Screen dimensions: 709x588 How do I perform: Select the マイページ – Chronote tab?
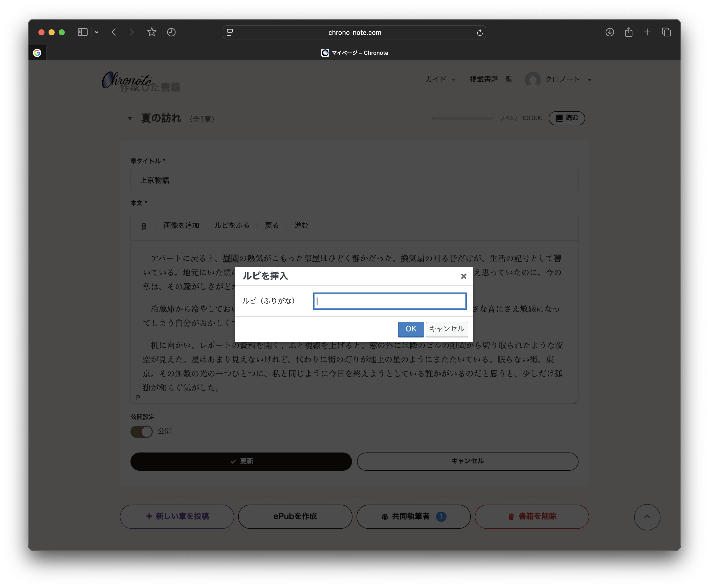coord(354,53)
